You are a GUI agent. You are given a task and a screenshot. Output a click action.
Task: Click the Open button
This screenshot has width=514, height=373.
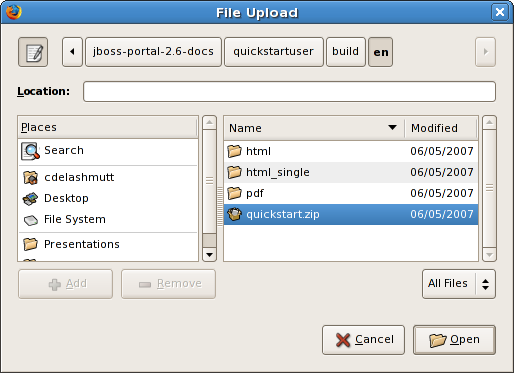click(x=454, y=340)
